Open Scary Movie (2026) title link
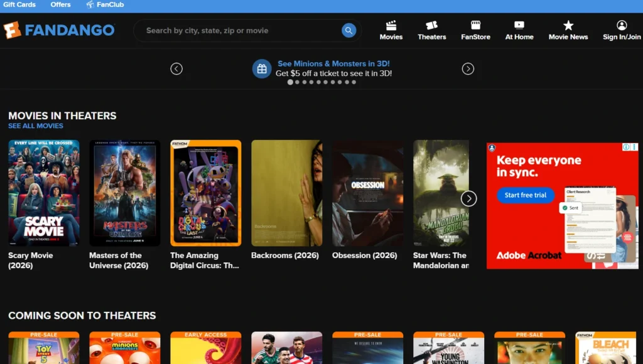The height and width of the screenshot is (364, 643). pyautogui.click(x=31, y=260)
